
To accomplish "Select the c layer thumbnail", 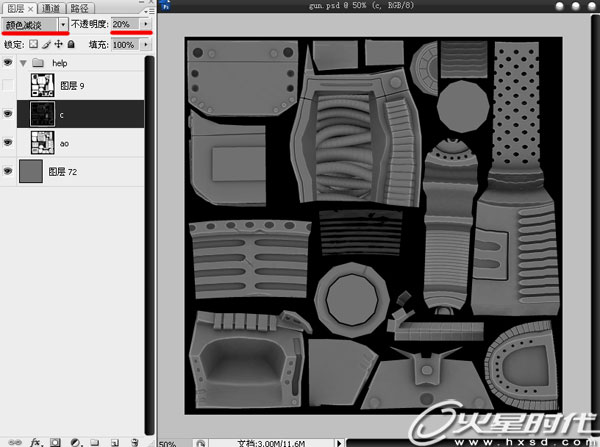I will tap(42, 114).
